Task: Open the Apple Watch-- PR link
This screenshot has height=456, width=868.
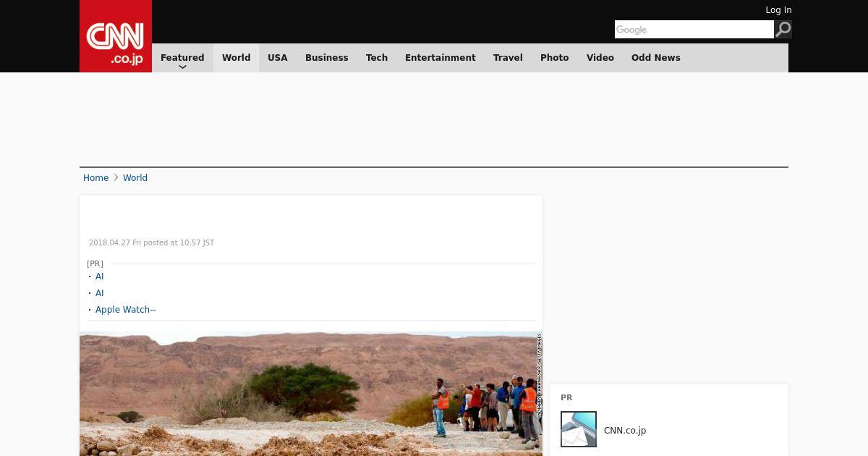Action: [126, 310]
